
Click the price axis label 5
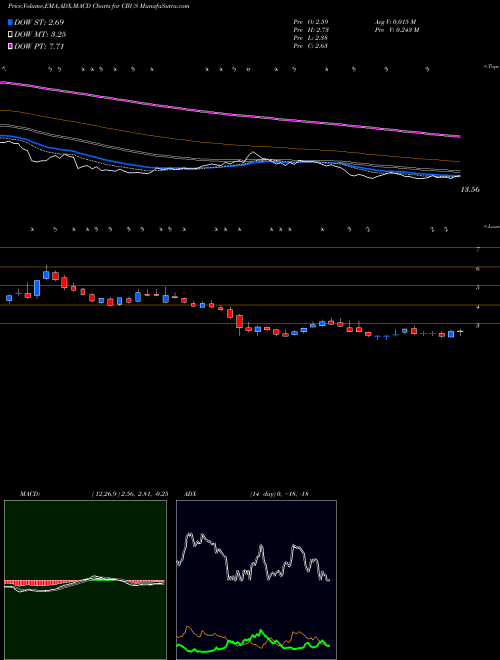pyautogui.click(x=478, y=287)
